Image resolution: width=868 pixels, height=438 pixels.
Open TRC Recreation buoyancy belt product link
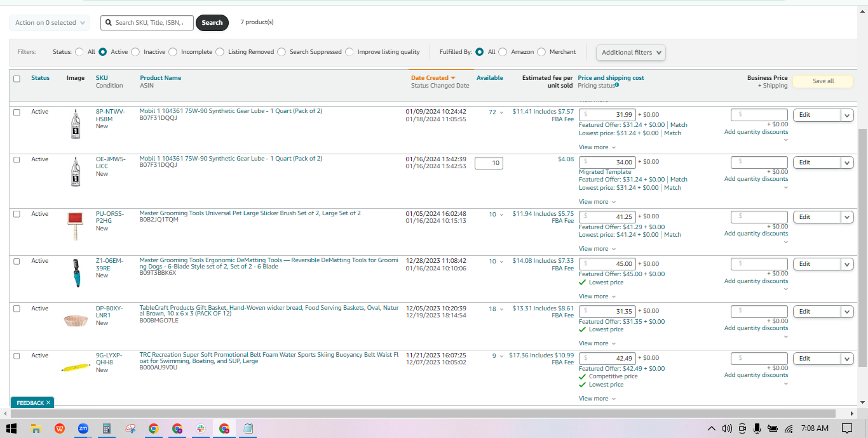269,358
